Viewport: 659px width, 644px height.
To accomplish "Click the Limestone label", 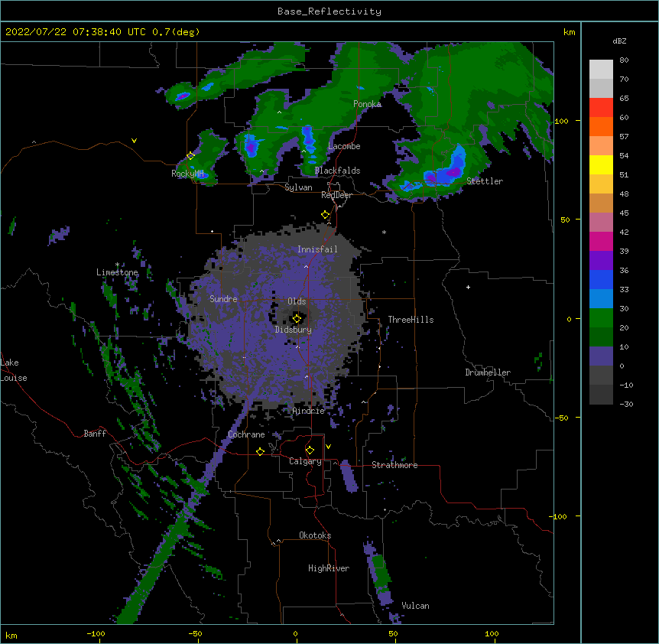I will click(117, 272).
